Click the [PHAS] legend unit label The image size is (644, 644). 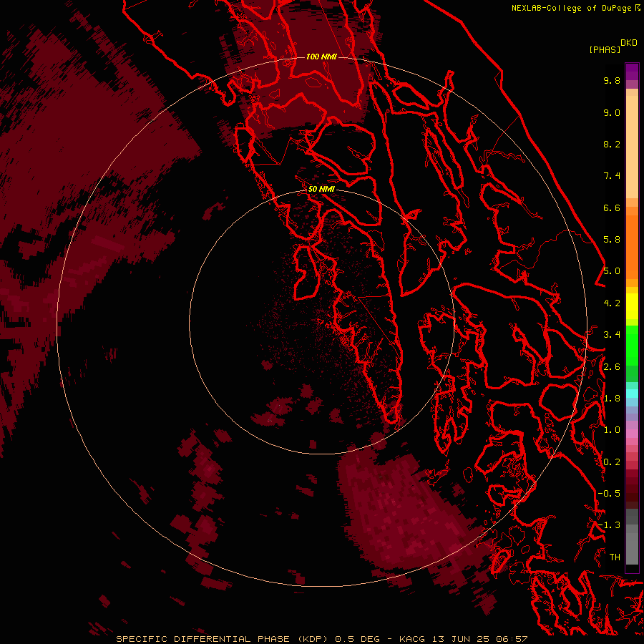point(605,49)
